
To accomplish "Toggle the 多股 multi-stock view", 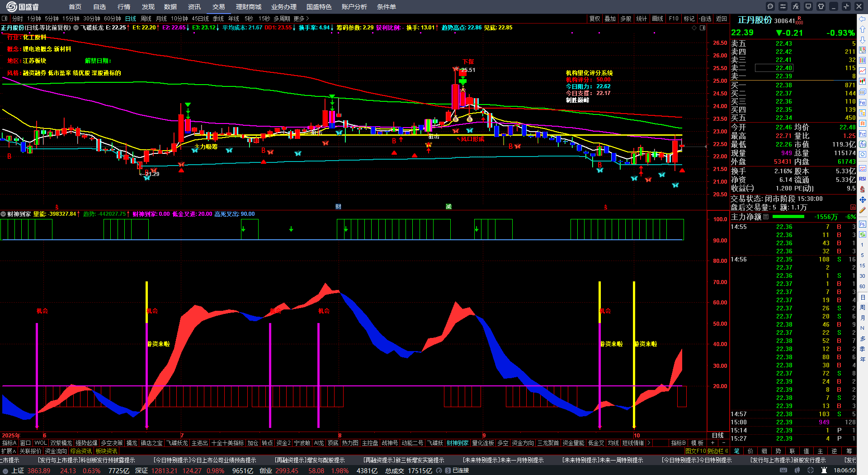I will (626, 19).
